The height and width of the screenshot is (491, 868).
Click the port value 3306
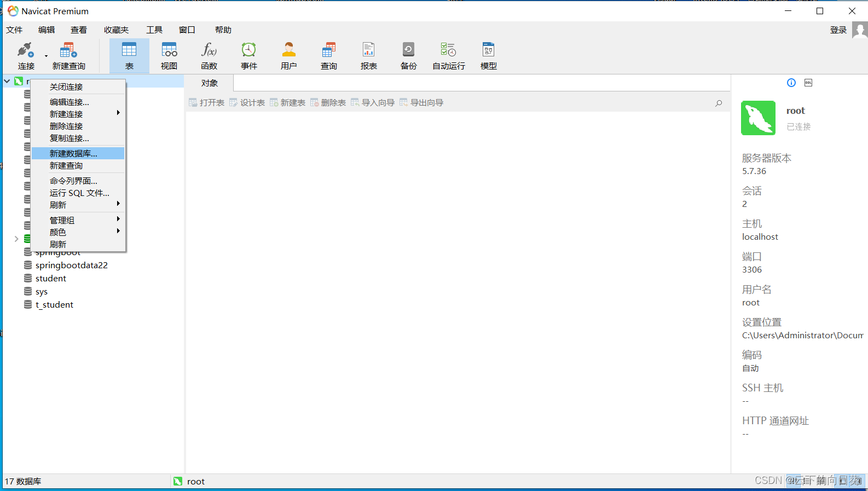pos(752,269)
